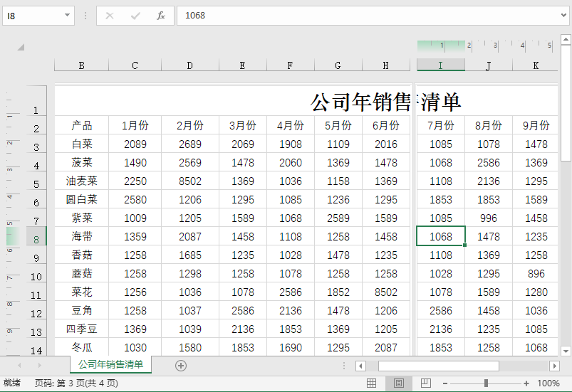
Task: Click the 四季豆 product cell
Action: [82, 329]
